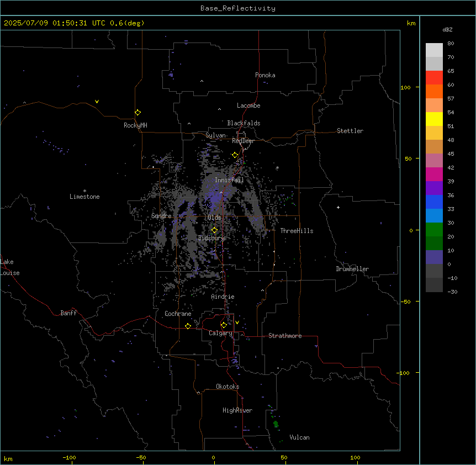Click the Lake Louise label
The height and width of the screenshot is (465, 476).
pos(10,267)
